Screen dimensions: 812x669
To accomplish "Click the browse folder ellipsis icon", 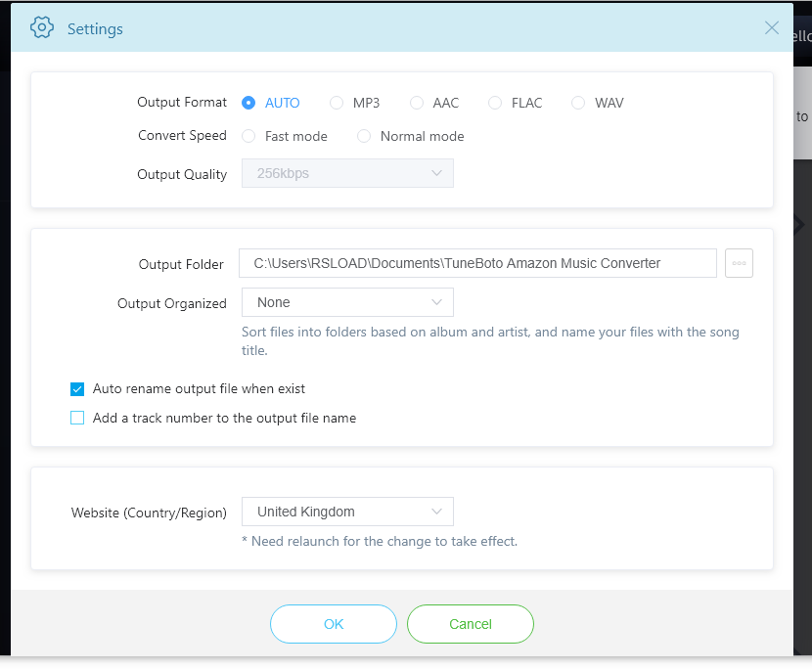I will 739,263.
